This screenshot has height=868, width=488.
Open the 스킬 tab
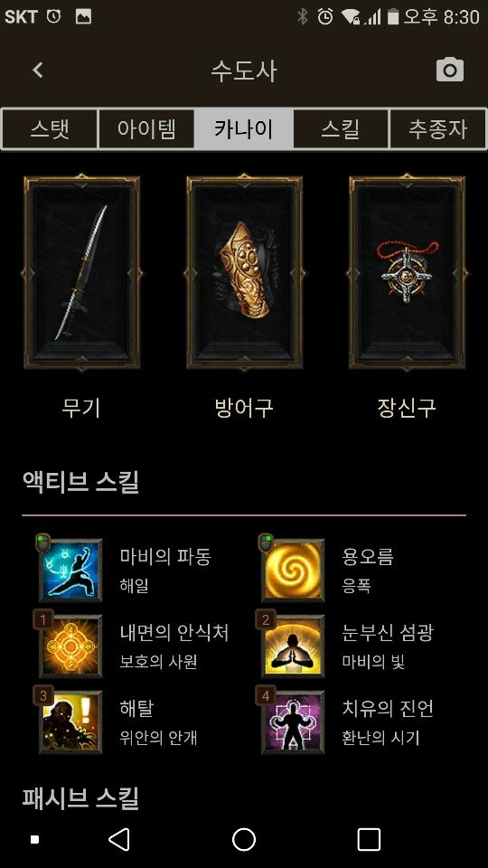pyautogui.click(x=341, y=129)
